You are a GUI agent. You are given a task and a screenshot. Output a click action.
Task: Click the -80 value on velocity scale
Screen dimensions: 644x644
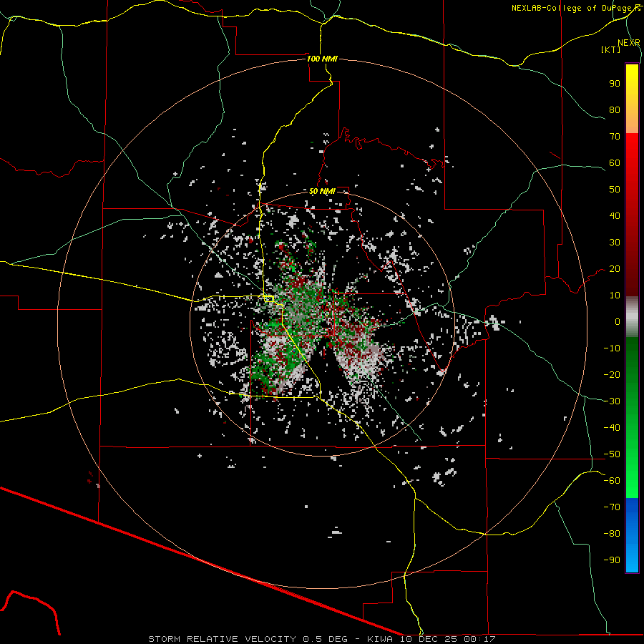coord(612,534)
